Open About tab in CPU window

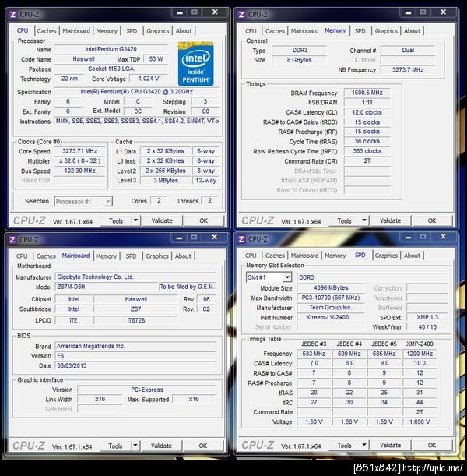tap(184, 31)
